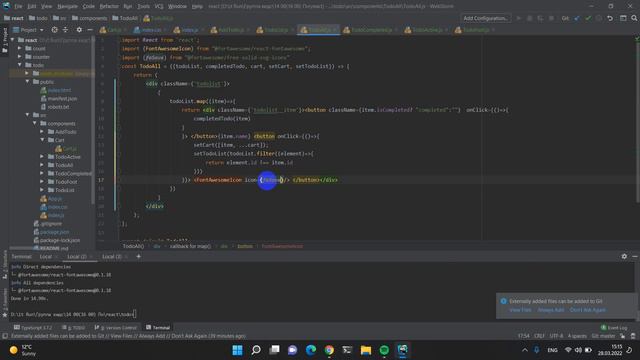Expand the TodoActive folder

pyautogui.click(x=42, y=157)
